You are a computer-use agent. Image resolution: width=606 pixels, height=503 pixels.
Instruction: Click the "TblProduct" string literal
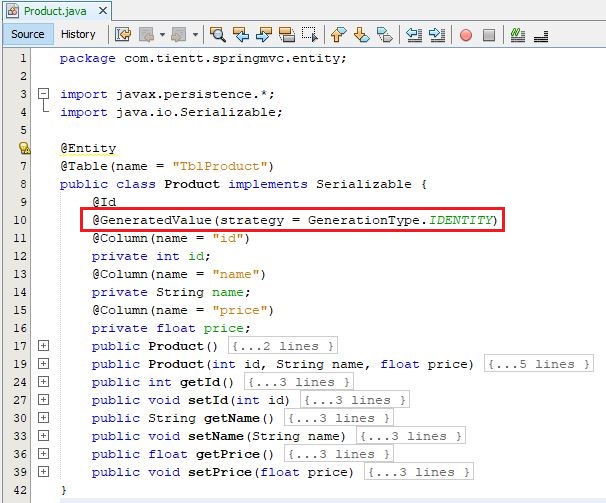(x=219, y=166)
